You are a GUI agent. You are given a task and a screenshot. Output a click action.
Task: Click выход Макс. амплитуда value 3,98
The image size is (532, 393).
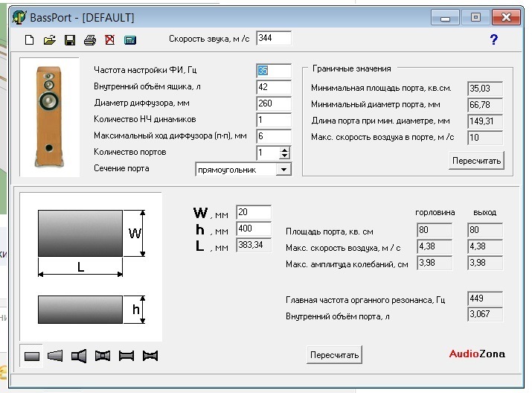pos(485,263)
